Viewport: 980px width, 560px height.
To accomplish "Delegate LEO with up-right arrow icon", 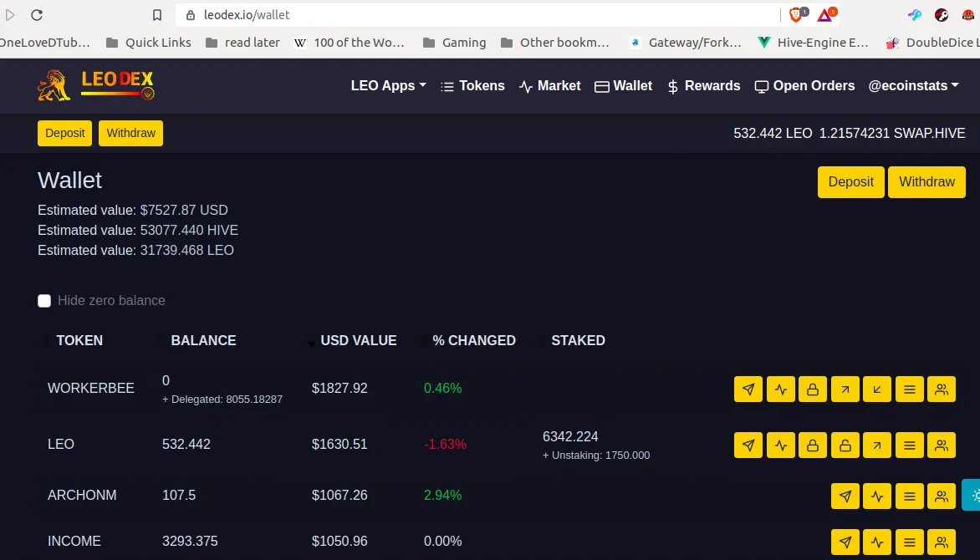I will pyautogui.click(x=877, y=445).
